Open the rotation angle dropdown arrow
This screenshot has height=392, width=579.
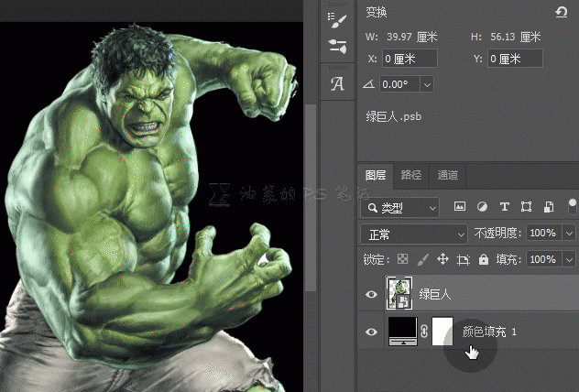427,84
